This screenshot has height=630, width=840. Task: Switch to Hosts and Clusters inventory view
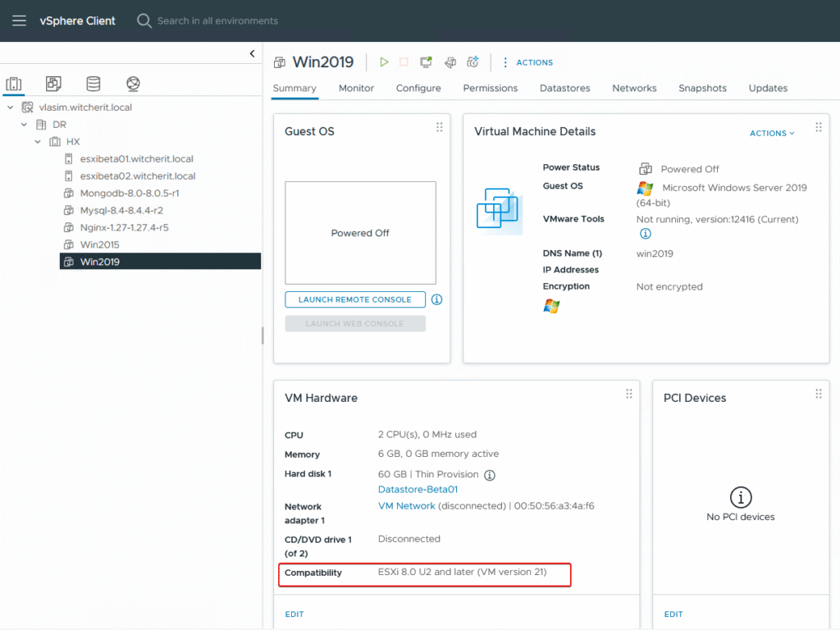[14, 84]
